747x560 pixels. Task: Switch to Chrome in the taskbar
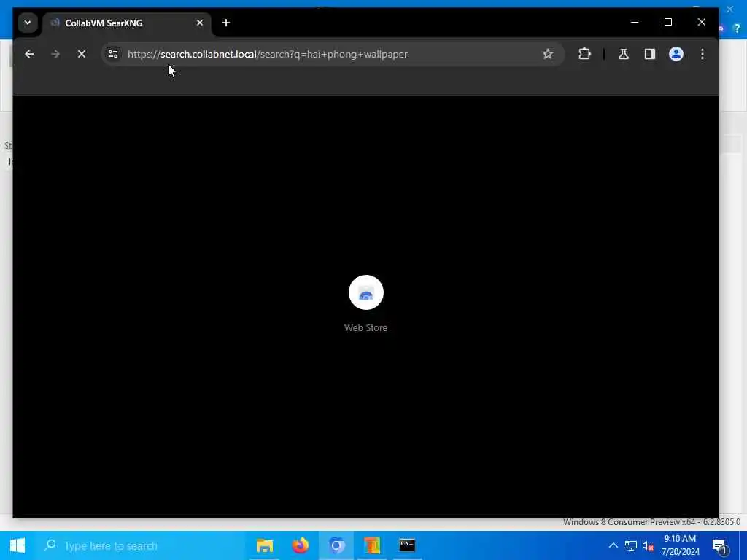[x=336, y=545]
